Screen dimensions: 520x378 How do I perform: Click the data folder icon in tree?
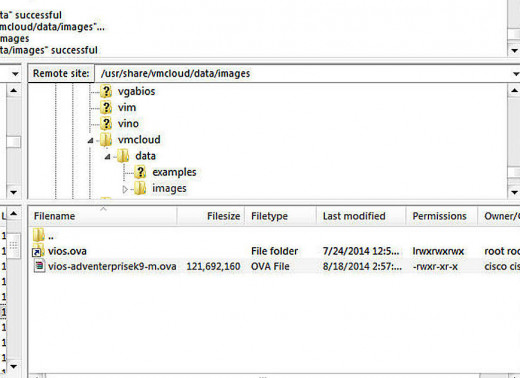[x=123, y=156]
